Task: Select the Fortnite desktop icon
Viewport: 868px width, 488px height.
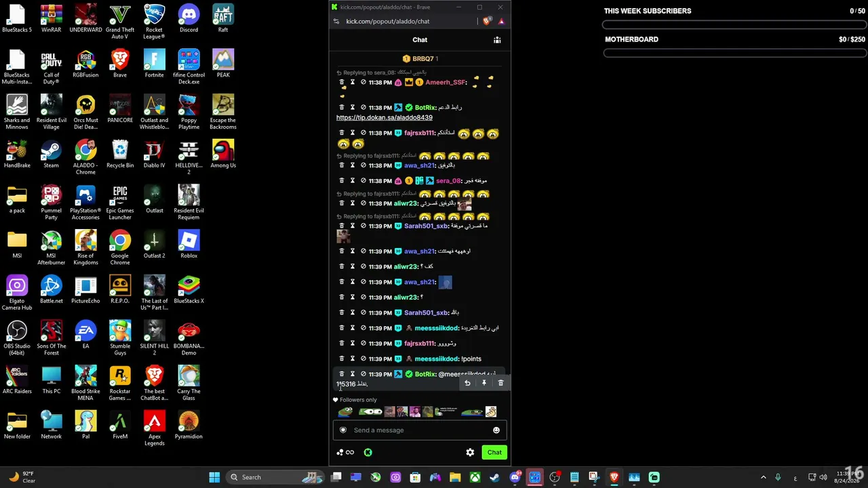Action: pyautogui.click(x=154, y=64)
